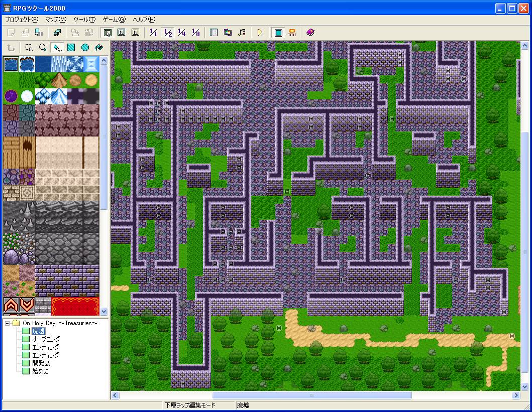
Task: Click status bar text 下層チップ編集モード
Action: 190,405
